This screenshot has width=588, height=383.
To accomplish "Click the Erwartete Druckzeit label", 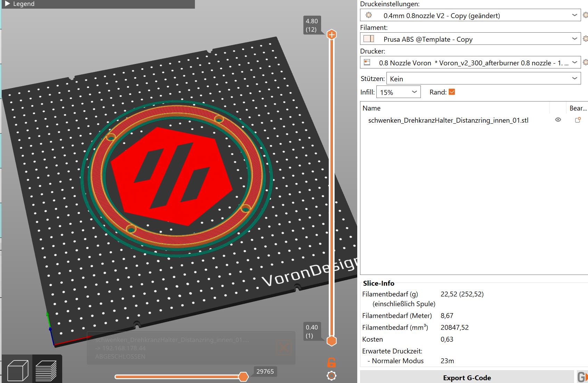I will [392, 351].
